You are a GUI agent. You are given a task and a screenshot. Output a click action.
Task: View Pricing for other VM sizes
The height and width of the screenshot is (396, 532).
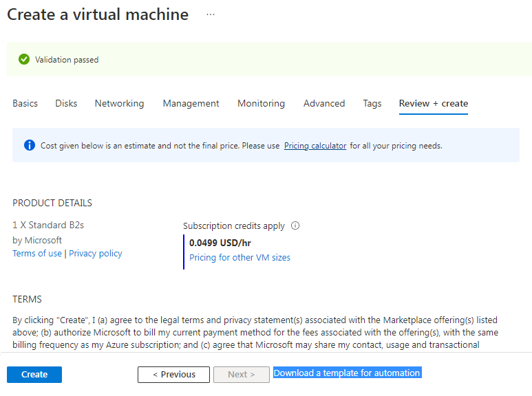pyautogui.click(x=240, y=258)
